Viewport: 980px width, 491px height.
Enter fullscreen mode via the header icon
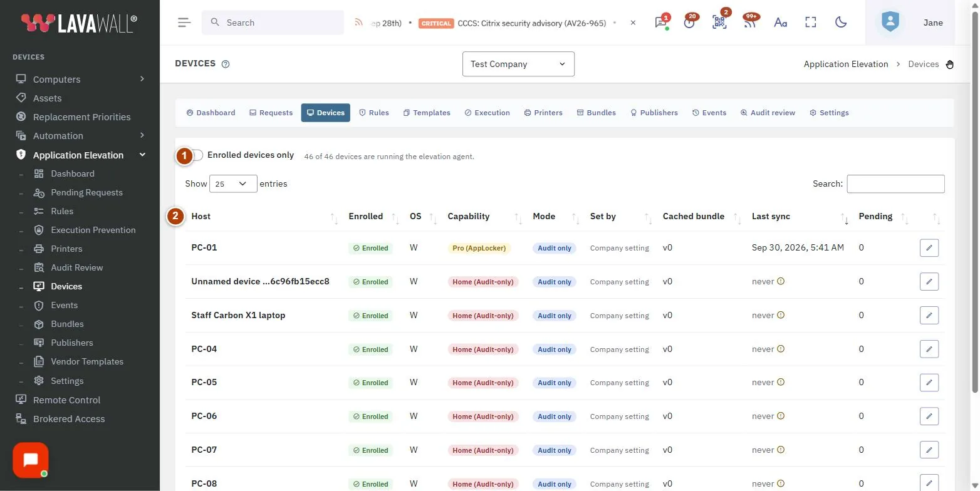click(x=811, y=23)
